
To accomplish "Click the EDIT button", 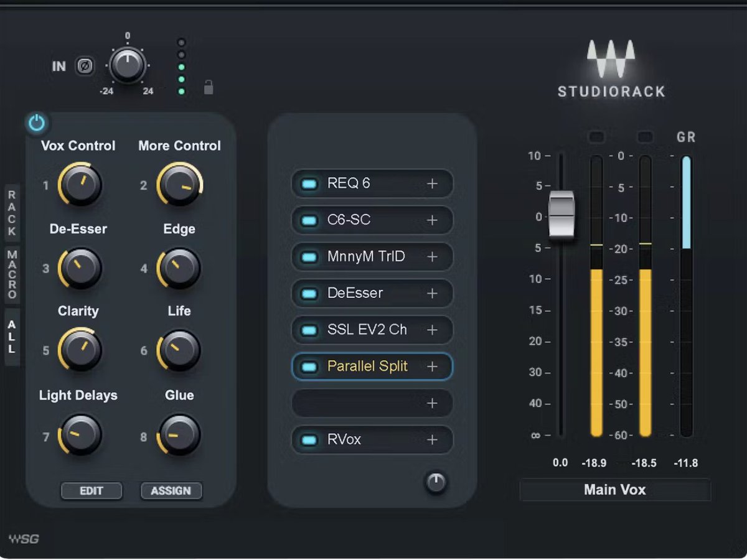I will (x=92, y=490).
